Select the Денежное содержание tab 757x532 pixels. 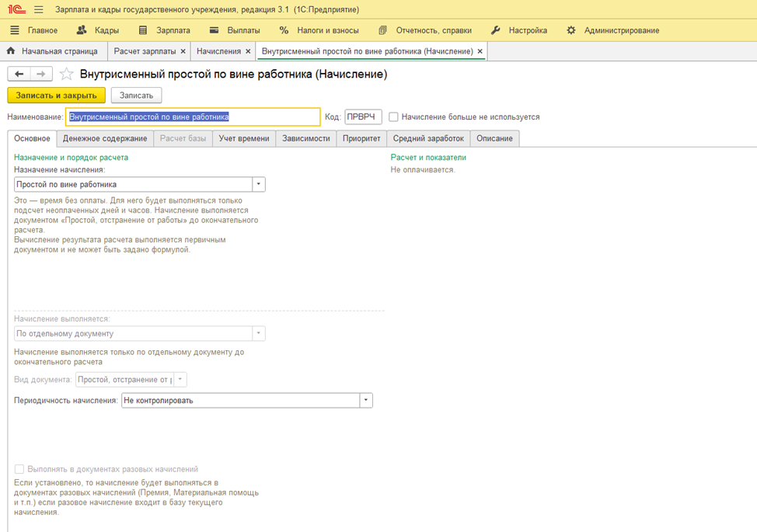105,138
